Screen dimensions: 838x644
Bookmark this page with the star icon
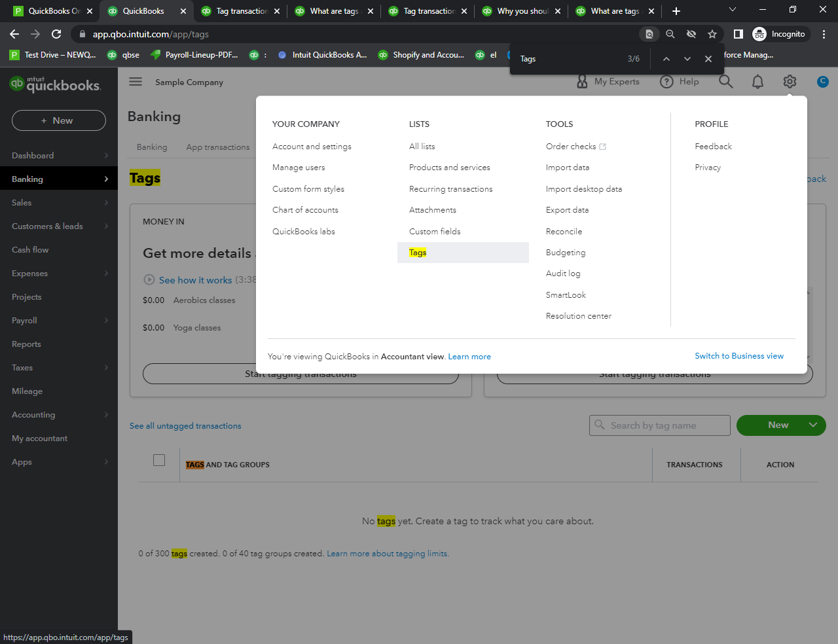click(712, 34)
